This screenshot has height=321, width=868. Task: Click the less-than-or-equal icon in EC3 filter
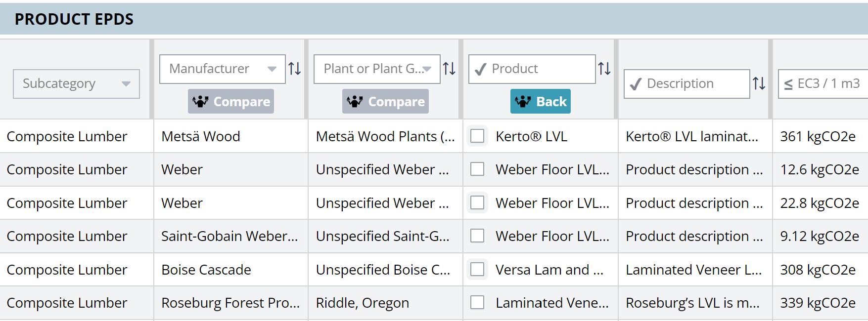coord(788,84)
